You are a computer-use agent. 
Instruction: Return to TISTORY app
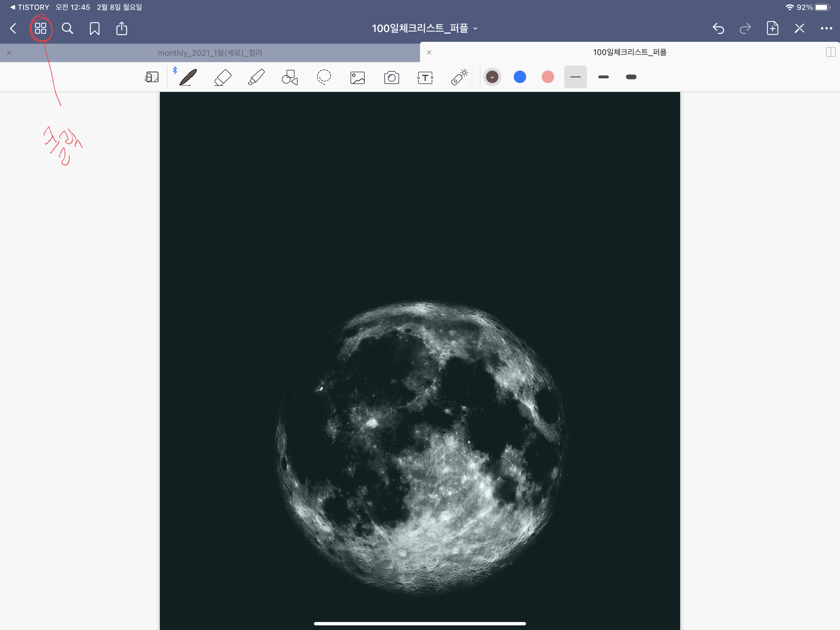point(30,7)
